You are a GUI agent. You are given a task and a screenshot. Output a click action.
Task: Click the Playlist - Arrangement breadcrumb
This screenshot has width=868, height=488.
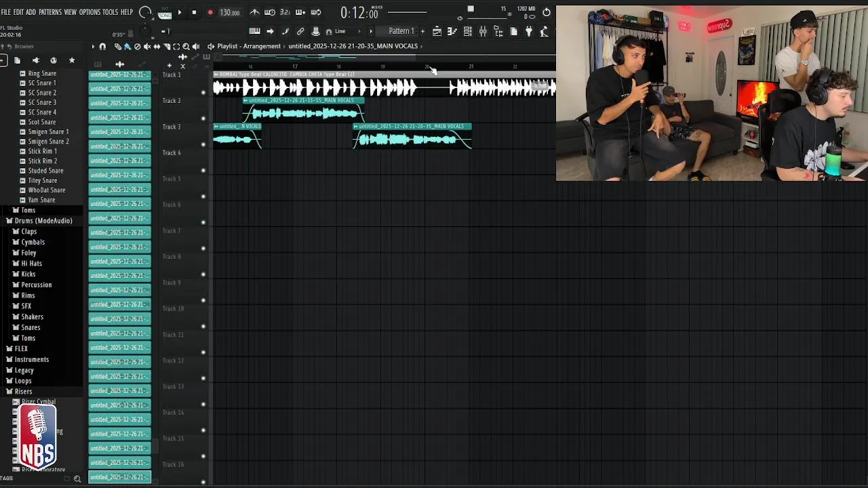pyautogui.click(x=249, y=46)
